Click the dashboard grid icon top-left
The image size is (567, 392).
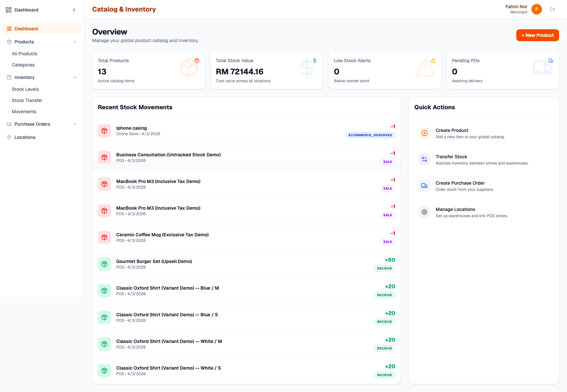point(9,10)
